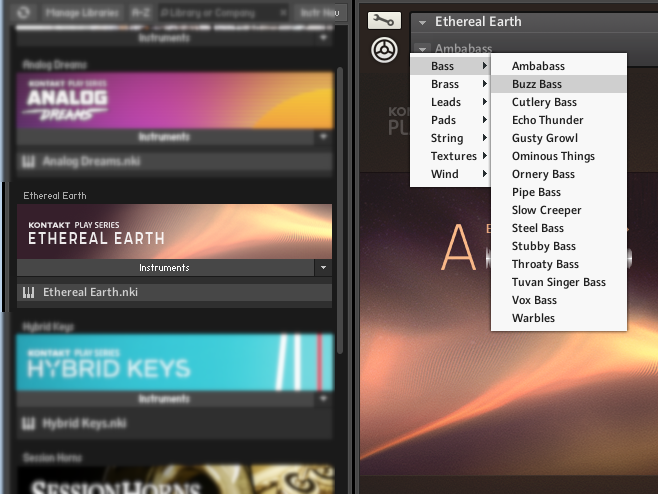Select the Ornery Bass preset
Image resolution: width=658 pixels, height=494 pixels.
click(559, 174)
